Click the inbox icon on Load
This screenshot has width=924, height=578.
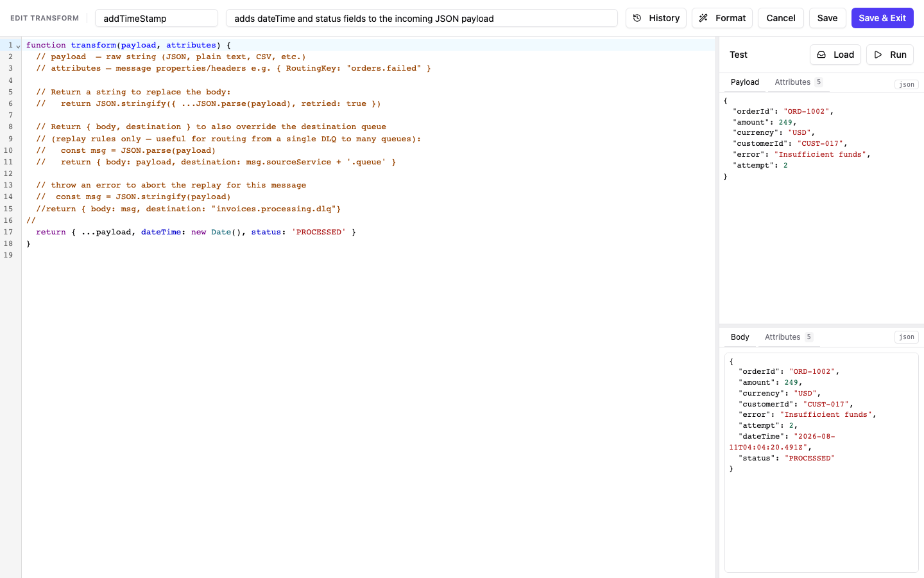[821, 55]
